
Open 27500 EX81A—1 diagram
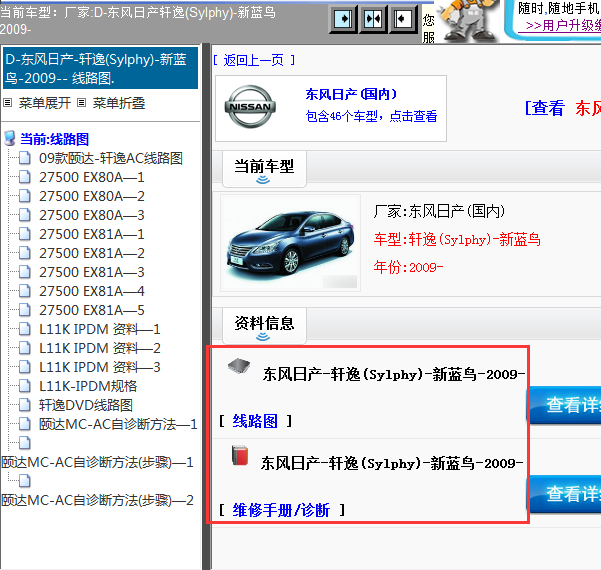click(92, 234)
